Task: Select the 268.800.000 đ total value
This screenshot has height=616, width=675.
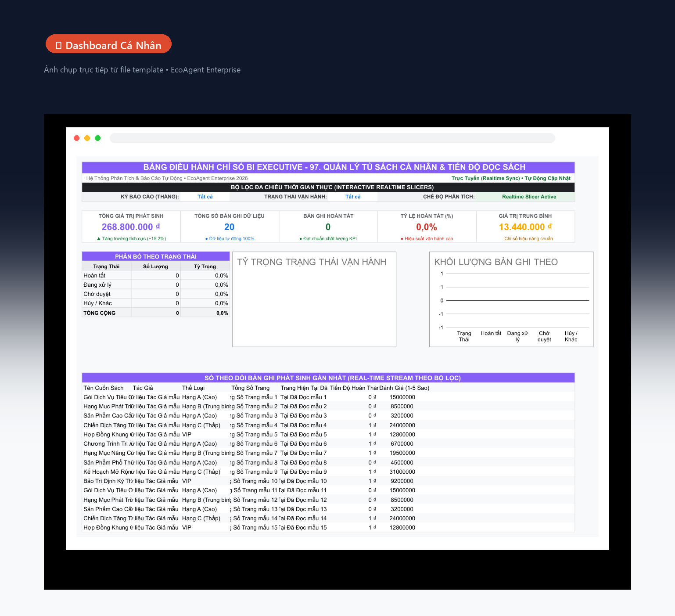Action: (x=131, y=227)
